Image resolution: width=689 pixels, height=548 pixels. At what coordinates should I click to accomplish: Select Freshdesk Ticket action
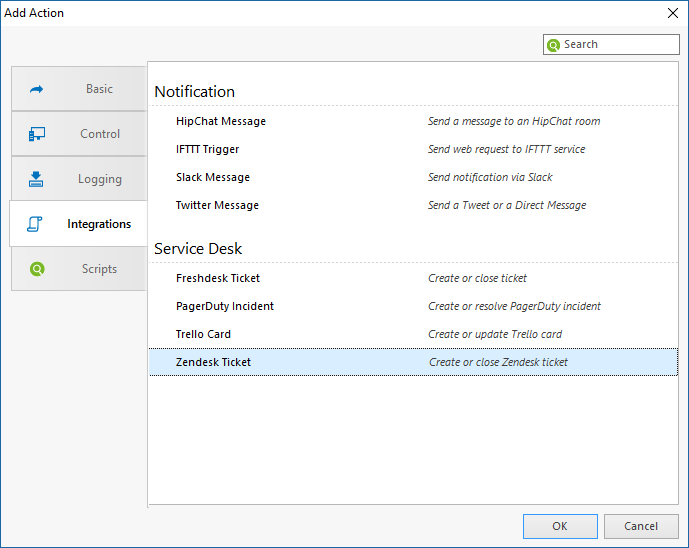pyautogui.click(x=218, y=278)
